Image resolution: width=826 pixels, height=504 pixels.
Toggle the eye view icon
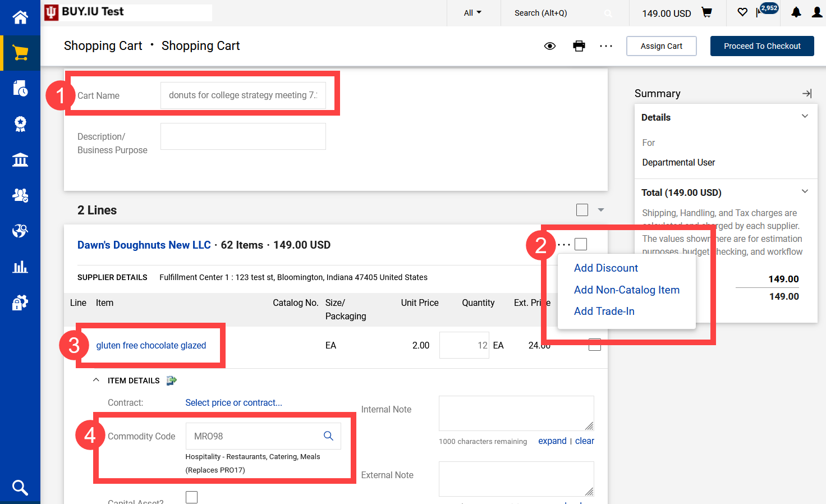click(550, 46)
